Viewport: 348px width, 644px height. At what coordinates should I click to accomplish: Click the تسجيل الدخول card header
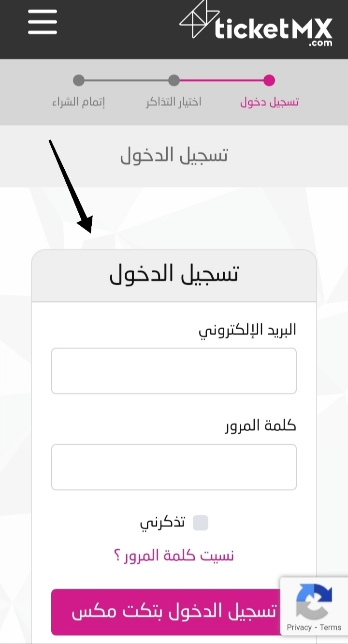[x=174, y=276]
